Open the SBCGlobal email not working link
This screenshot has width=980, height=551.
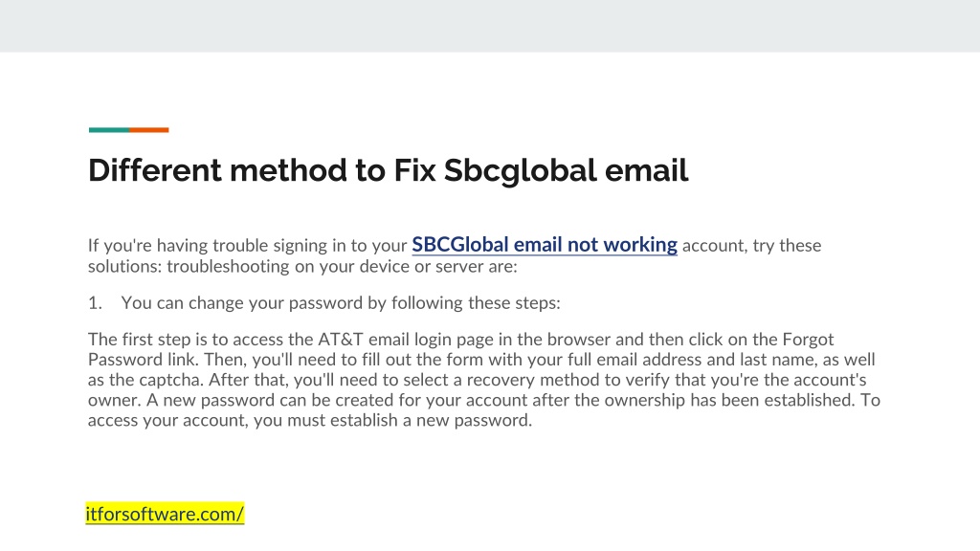[x=545, y=245]
